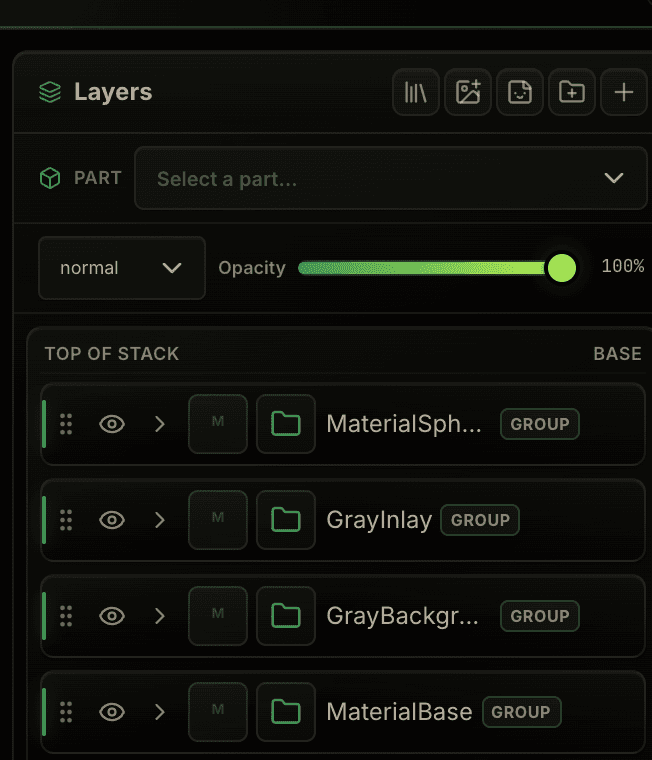This screenshot has height=760, width=652.
Task: Click the folder icon of MaterialBase group
Action: coord(286,712)
